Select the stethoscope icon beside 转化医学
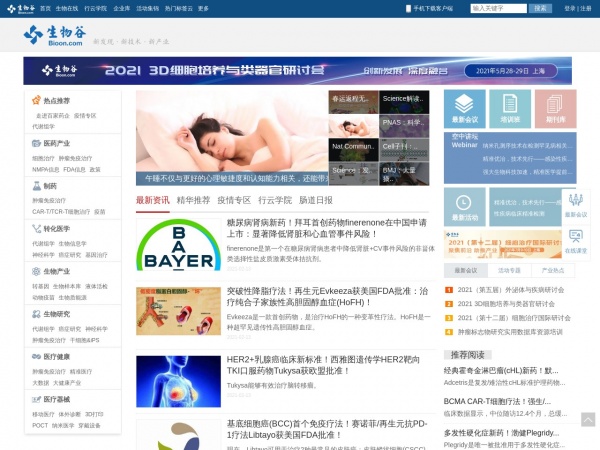 pyautogui.click(x=36, y=229)
